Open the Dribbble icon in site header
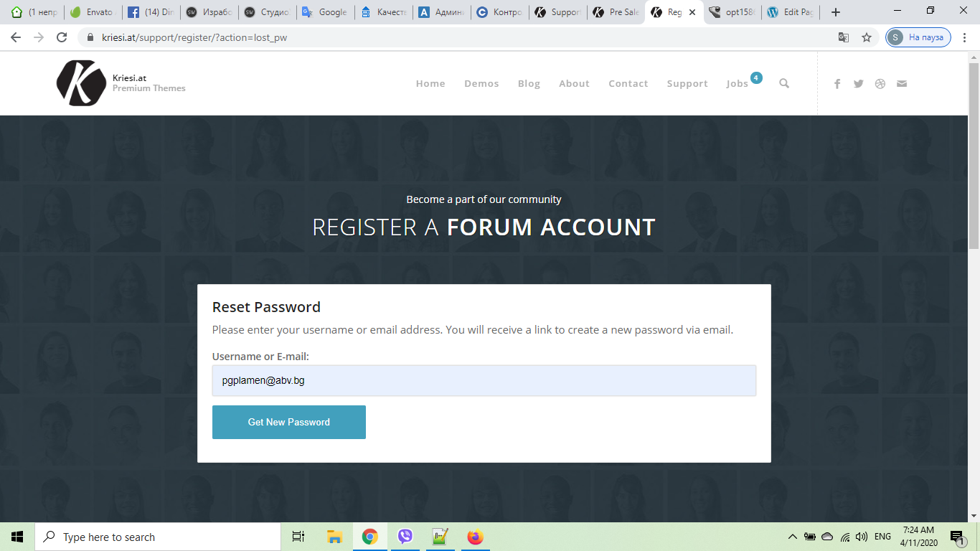This screenshot has height=551, width=980. [x=880, y=84]
